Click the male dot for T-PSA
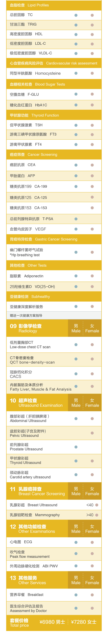 (x=76, y=219)
